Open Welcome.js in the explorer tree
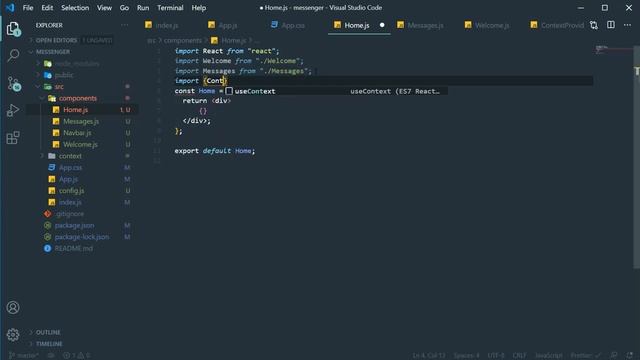Image resolution: width=640 pixels, height=360 pixels. [x=80, y=144]
